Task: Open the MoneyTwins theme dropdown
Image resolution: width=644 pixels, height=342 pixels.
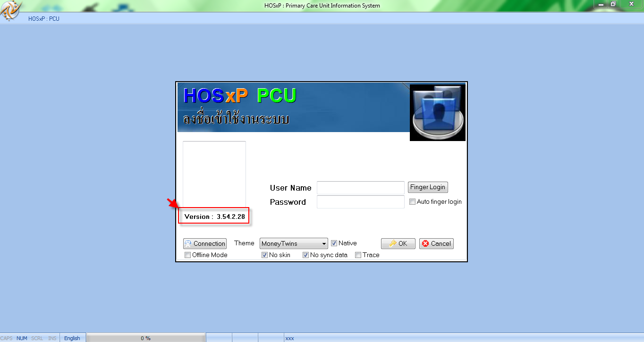Action: coord(323,243)
